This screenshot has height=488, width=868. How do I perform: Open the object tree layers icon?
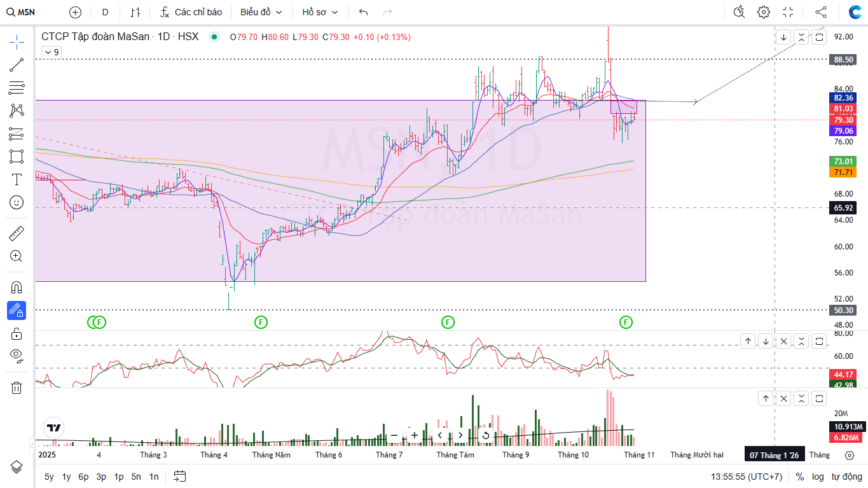pyautogui.click(x=17, y=467)
